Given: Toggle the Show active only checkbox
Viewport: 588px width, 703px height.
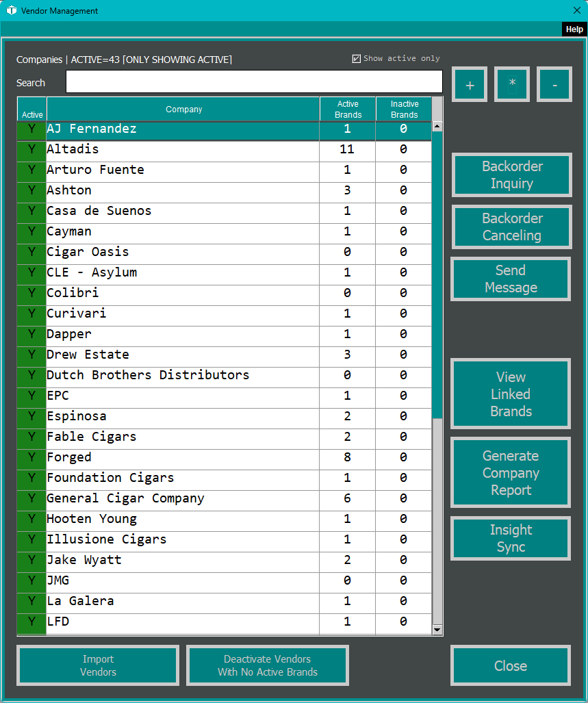Looking at the screenshot, I should [x=357, y=59].
